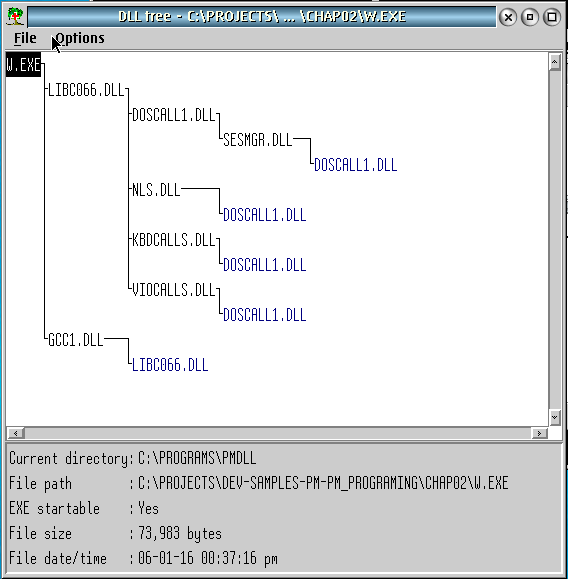This screenshot has width=568, height=579.
Task: Select the black DOSCALL1.DLL node
Action: pos(173,115)
